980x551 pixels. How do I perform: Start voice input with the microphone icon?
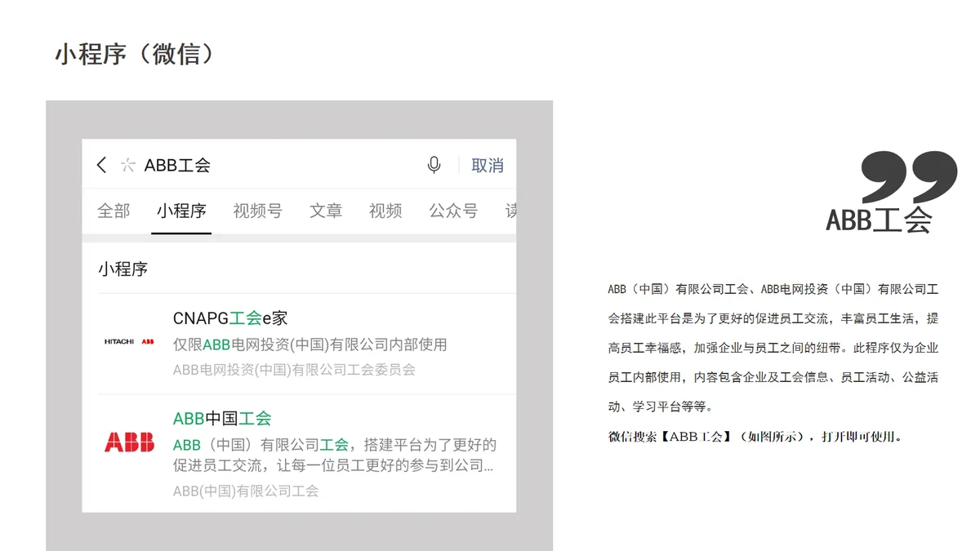[x=434, y=165]
